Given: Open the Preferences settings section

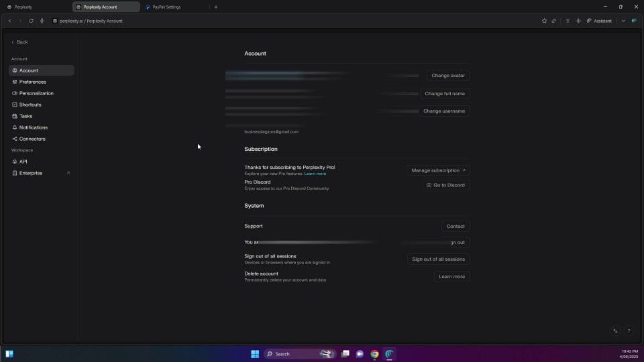Looking at the screenshot, I should click(x=32, y=82).
